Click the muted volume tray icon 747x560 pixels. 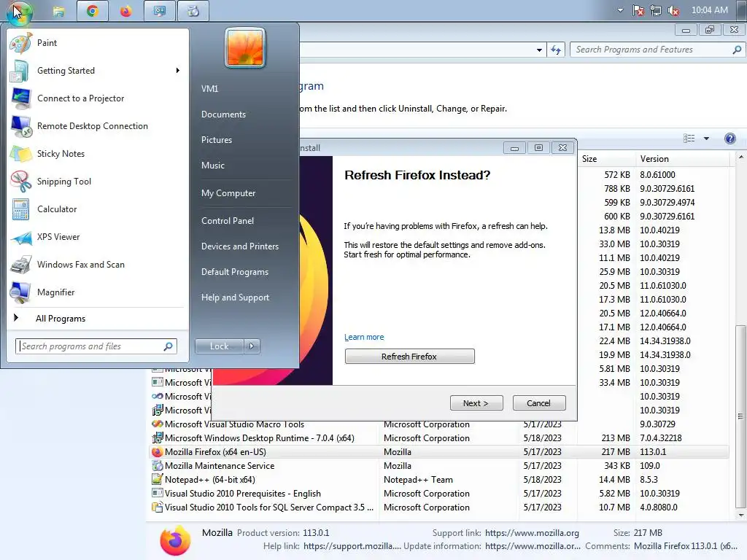tap(673, 10)
